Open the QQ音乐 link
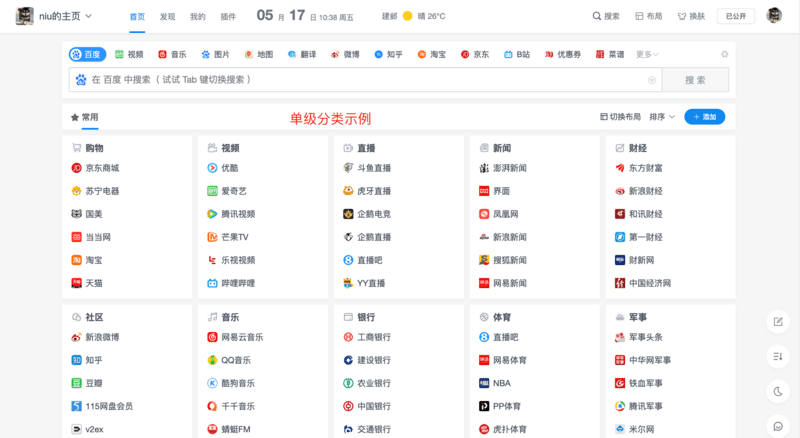 [229, 360]
